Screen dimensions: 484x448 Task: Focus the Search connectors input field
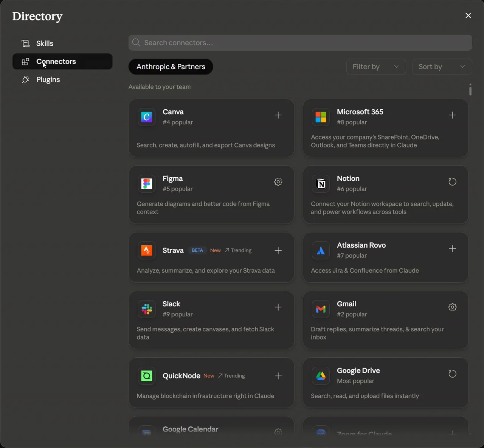(300, 43)
